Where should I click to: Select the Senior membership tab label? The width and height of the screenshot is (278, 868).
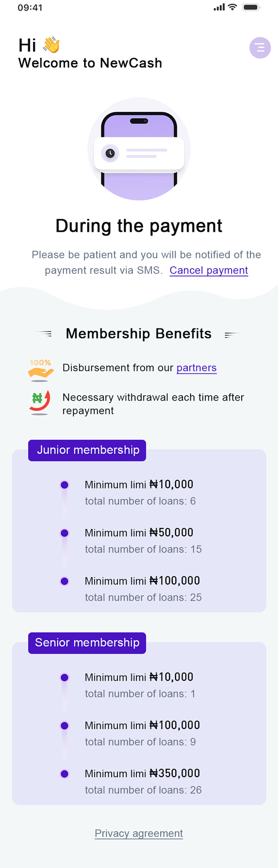tap(87, 643)
